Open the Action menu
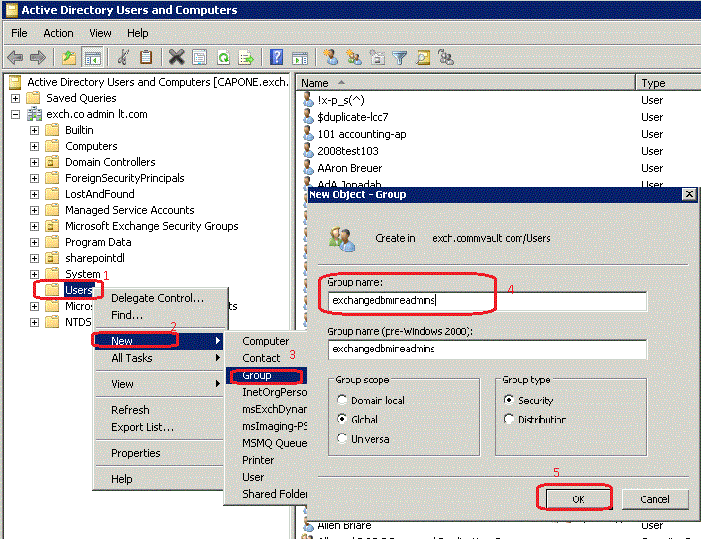Viewport: 701px width, 539px height. click(x=58, y=33)
